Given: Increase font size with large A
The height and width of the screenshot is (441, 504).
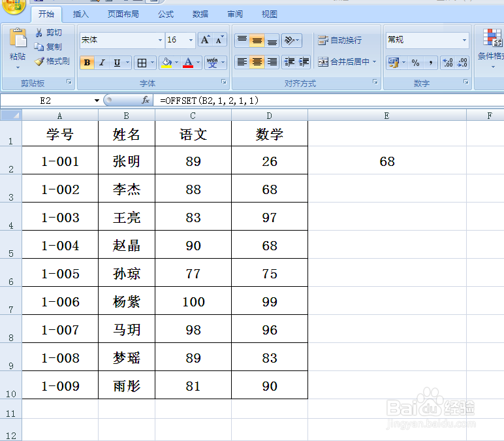Looking at the screenshot, I should [x=206, y=40].
